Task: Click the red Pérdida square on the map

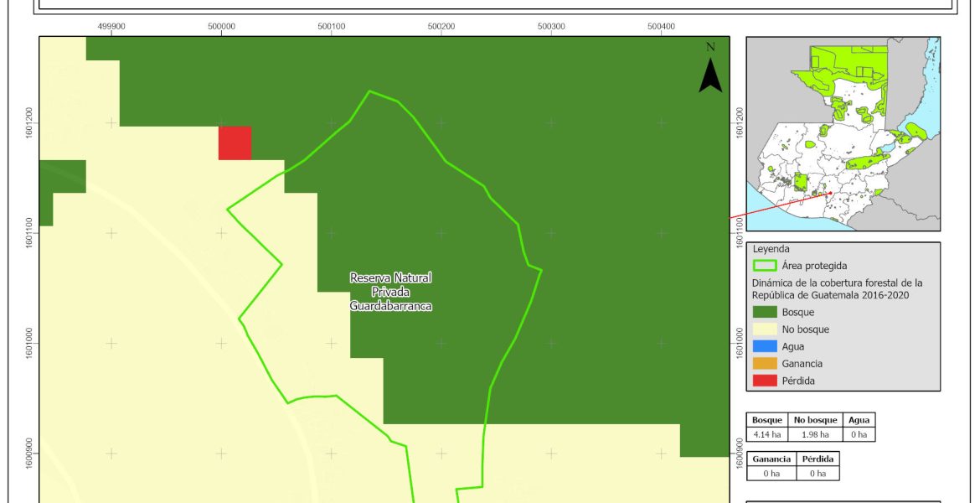Action: click(x=235, y=143)
